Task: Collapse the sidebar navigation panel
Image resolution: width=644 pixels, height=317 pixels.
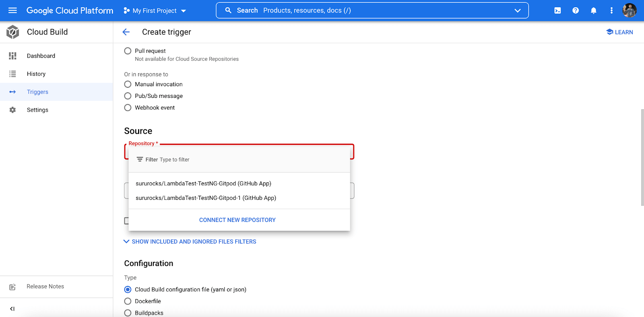Action: point(12,309)
